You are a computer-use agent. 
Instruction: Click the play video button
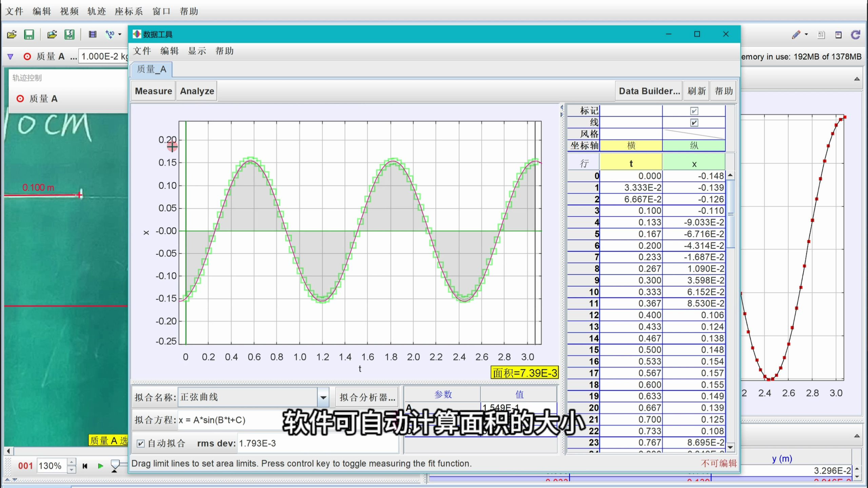pos(100,466)
